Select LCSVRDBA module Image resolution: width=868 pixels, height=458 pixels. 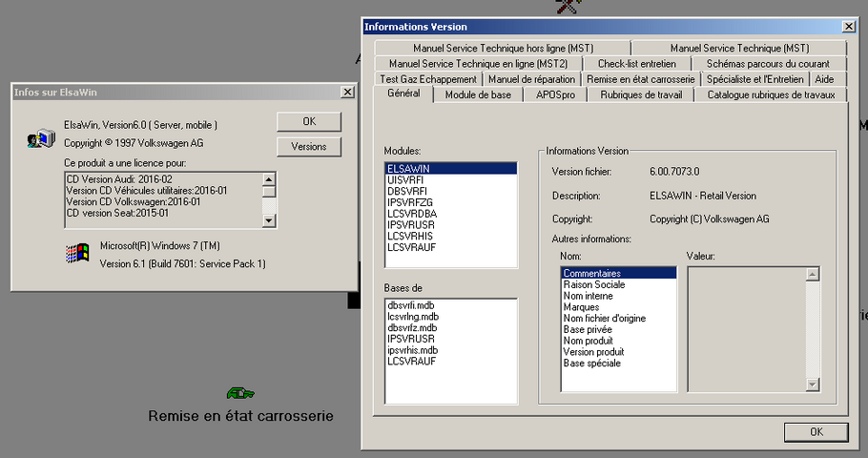[x=451, y=214]
